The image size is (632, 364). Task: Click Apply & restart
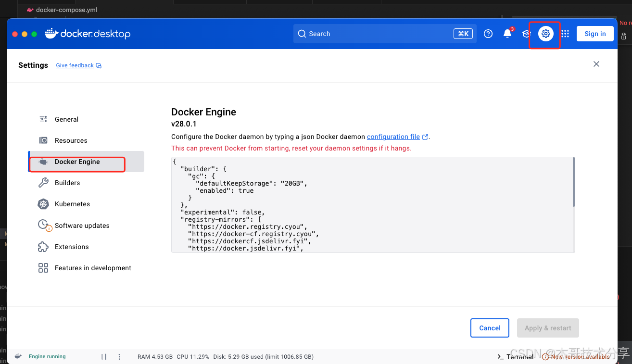tap(548, 328)
